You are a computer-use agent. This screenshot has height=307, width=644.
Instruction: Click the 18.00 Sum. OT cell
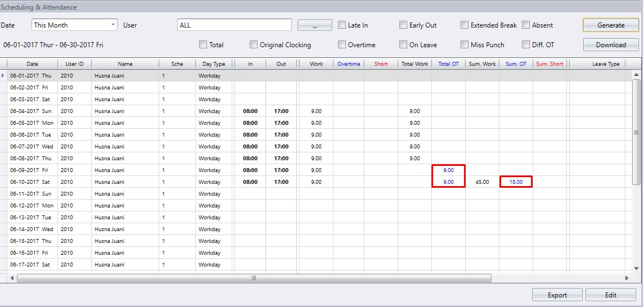[516, 182]
